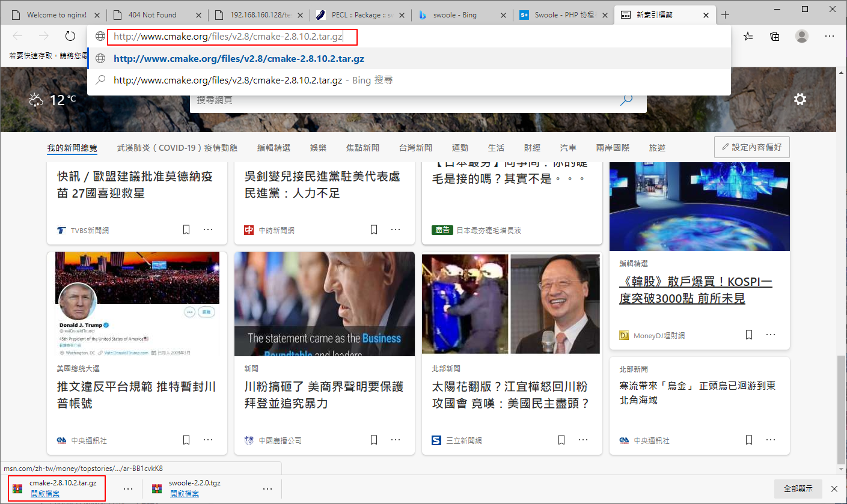Select 我的新聞總覽 news category
The width and height of the screenshot is (847, 504).
click(x=72, y=148)
